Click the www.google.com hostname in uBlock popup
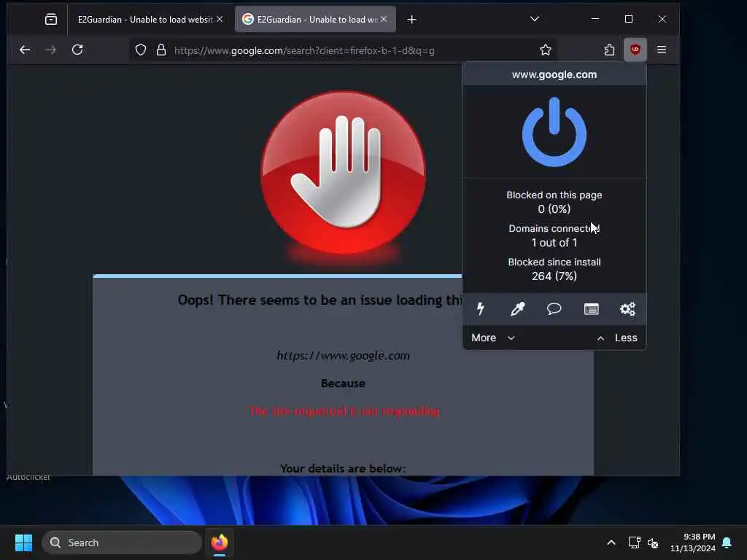 [x=554, y=74]
